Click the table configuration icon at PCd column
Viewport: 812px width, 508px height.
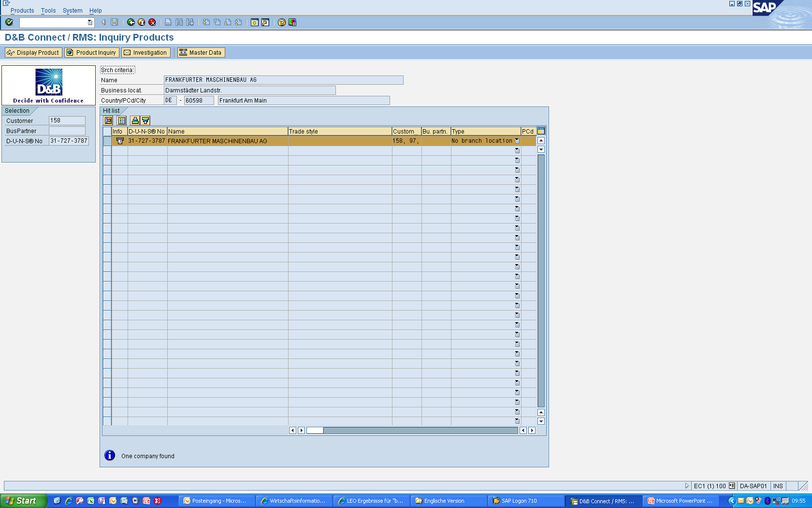541,131
